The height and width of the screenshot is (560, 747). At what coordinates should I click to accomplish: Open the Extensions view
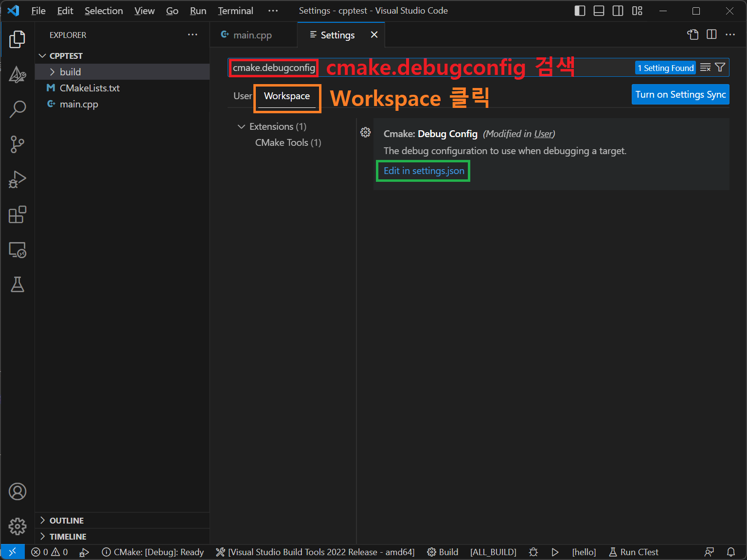point(18,214)
